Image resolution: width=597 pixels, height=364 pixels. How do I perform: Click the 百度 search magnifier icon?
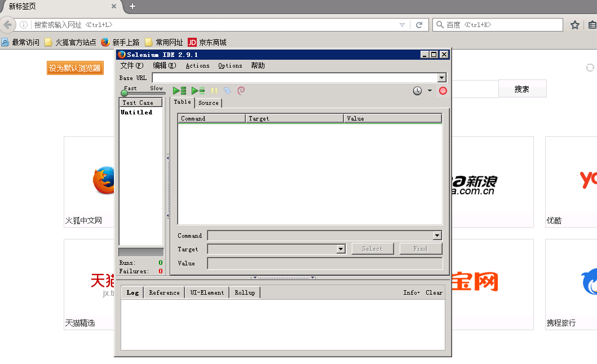(440, 25)
